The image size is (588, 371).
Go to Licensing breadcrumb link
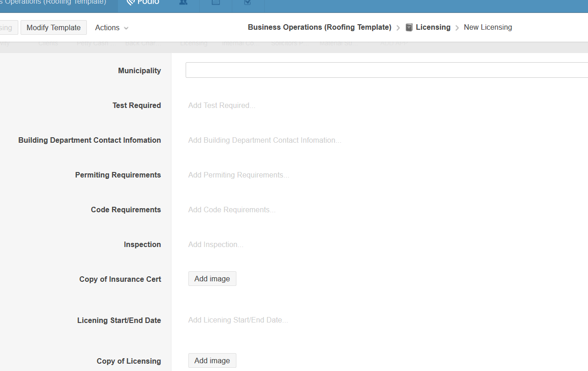pyautogui.click(x=433, y=27)
